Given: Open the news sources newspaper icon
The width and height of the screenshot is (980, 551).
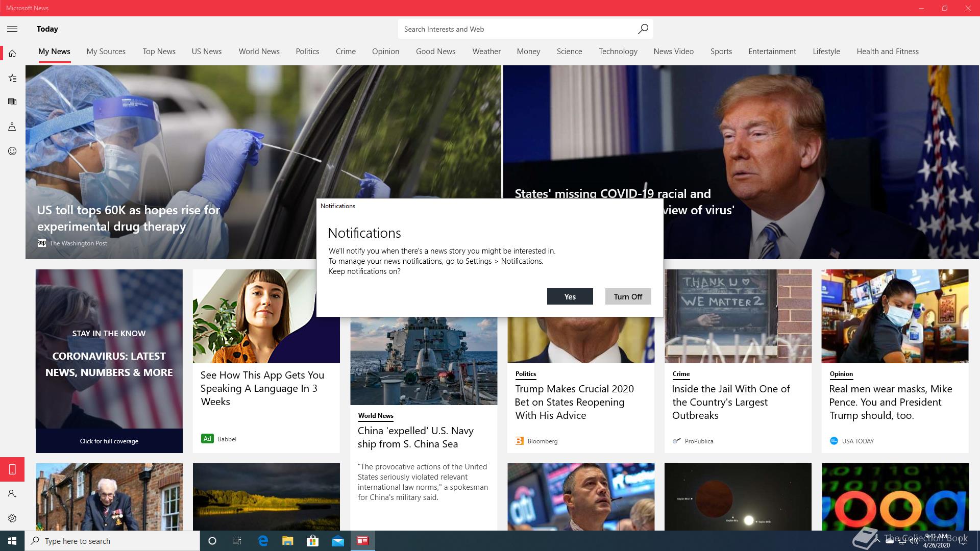Looking at the screenshot, I should tap(12, 102).
